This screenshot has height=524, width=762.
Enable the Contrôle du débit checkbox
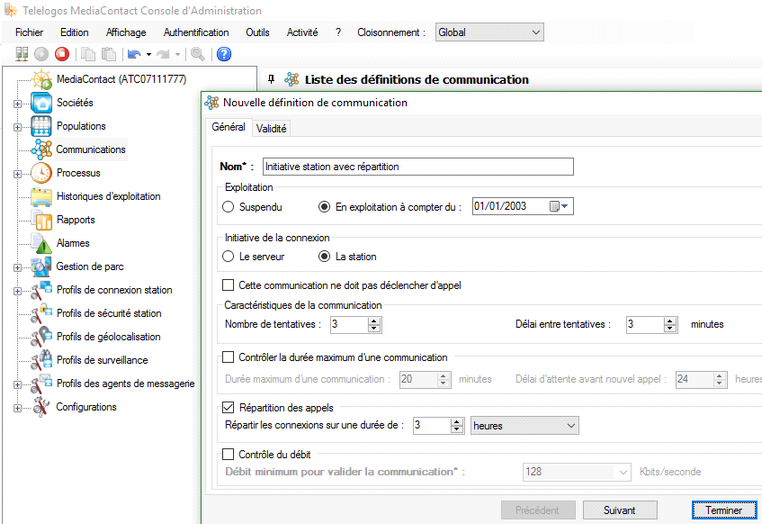(x=228, y=454)
